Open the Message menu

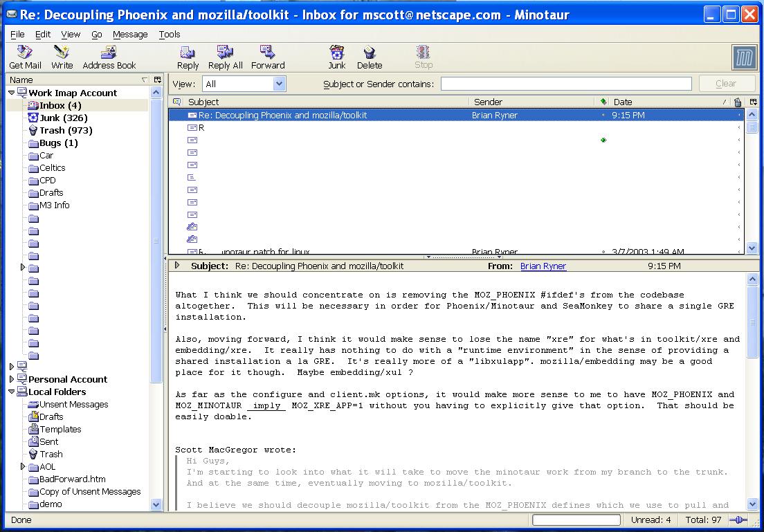[x=130, y=34]
